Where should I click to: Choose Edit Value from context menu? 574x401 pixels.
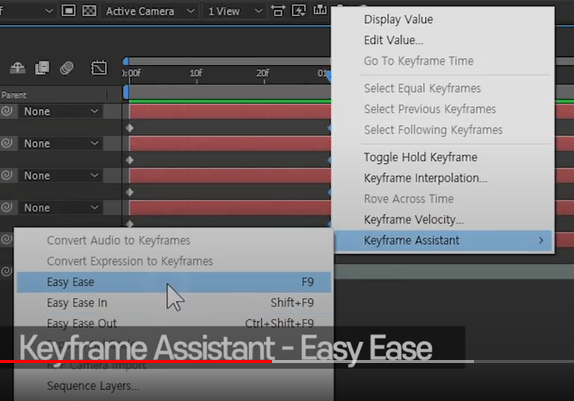[394, 40]
